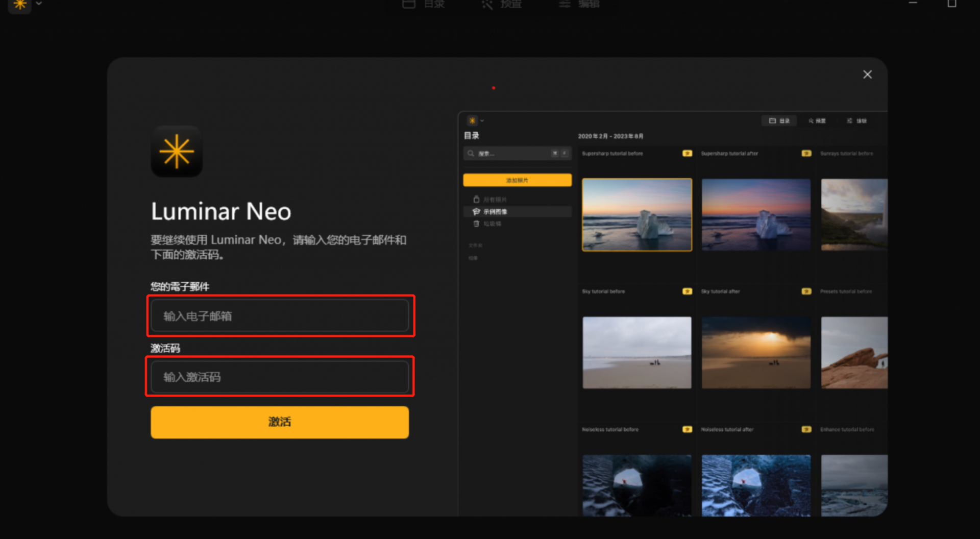This screenshot has width=980, height=539.
Task: Minimize the Luminar Neo main window
Action: pyautogui.click(x=913, y=3)
